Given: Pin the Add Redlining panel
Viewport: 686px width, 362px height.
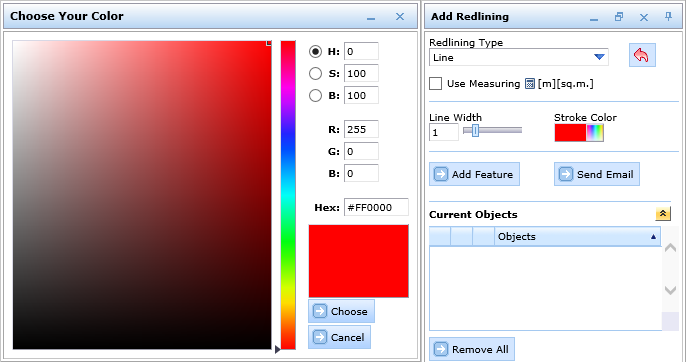Looking at the screenshot, I should [x=668, y=17].
